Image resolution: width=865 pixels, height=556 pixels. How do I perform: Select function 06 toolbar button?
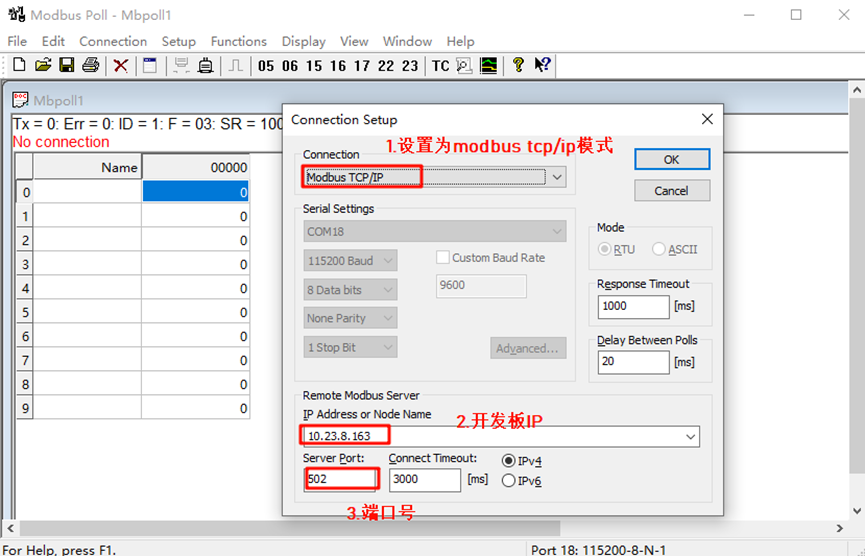pyautogui.click(x=290, y=66)
